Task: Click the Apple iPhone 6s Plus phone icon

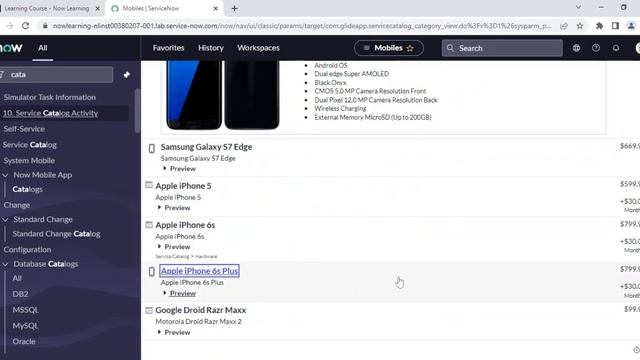Action: [151, 271]
